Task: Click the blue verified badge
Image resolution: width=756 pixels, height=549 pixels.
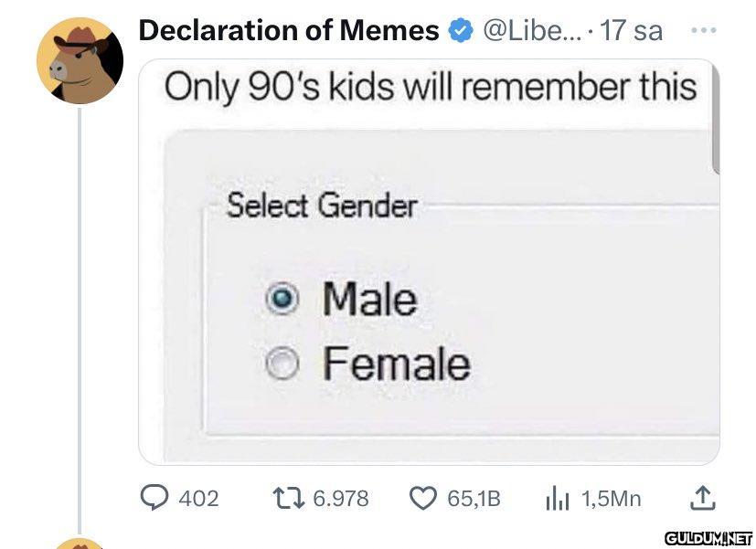Action: click(x=459, y=32)
